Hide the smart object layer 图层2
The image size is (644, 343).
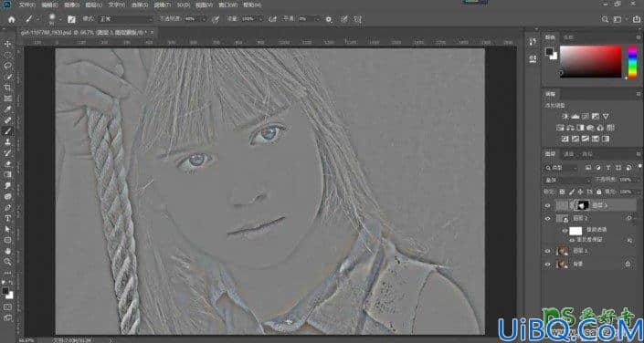coord(547,219)
